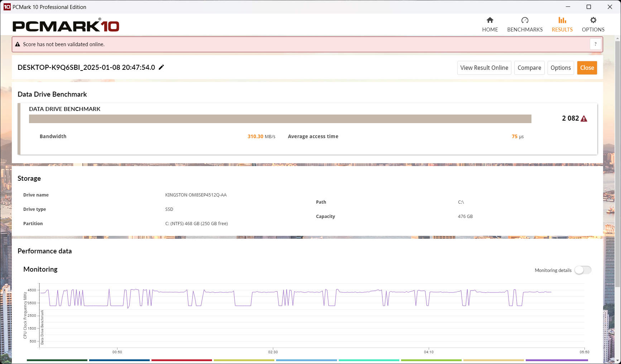Maximize the PCMark 10 window
The image size is (621, 364).
[588, 7]
